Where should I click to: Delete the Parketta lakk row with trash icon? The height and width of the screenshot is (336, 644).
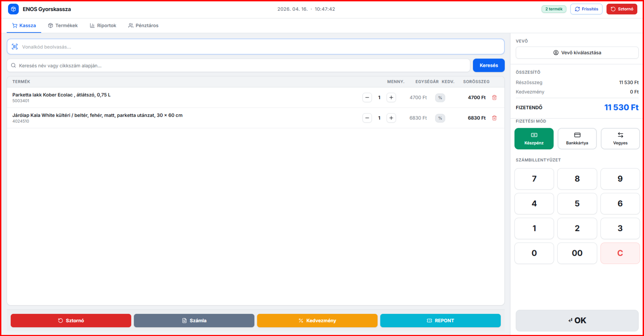point(494,98)
